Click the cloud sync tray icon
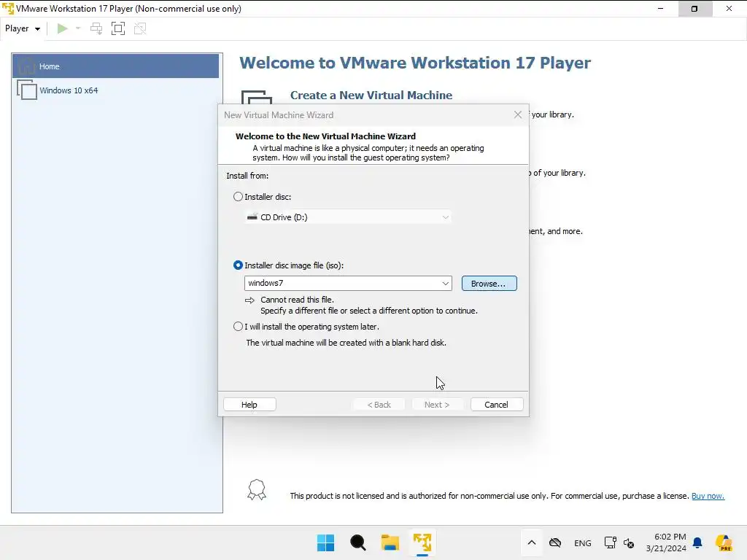The height and width of the screenshot is (560, 747). point(555,542)
